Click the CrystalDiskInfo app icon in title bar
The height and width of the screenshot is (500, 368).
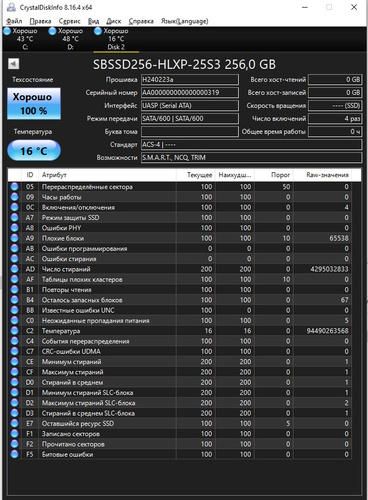[11, 7]
